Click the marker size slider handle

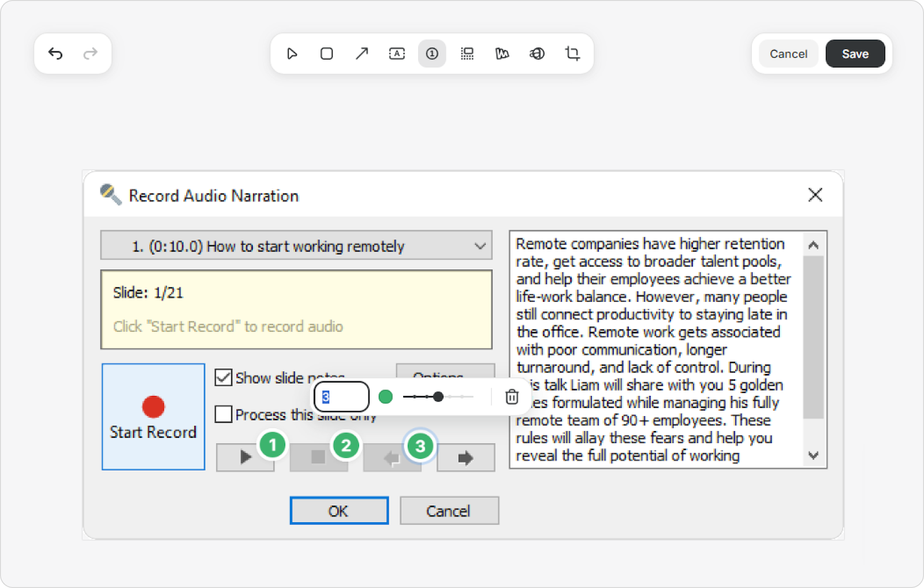(438, 397)
